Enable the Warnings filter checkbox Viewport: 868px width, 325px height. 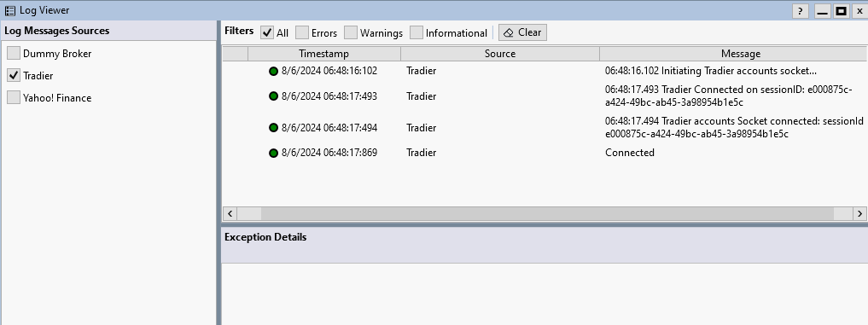351,32
